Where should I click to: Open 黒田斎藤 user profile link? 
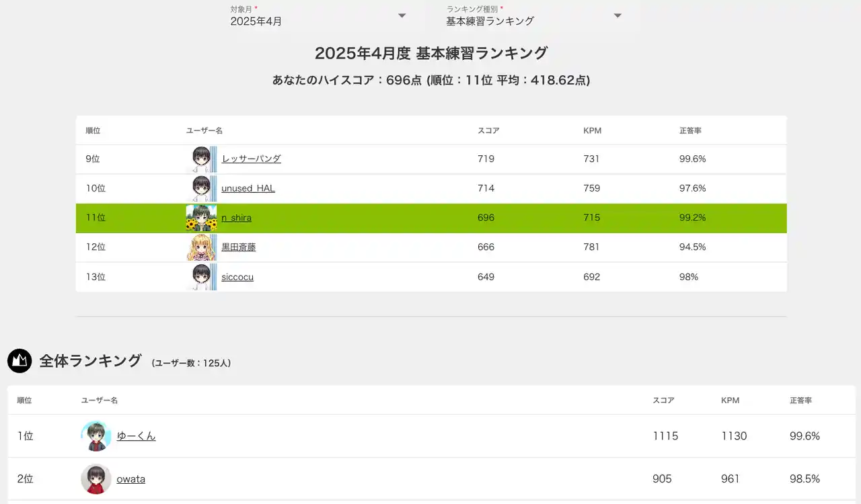(238, 247)
